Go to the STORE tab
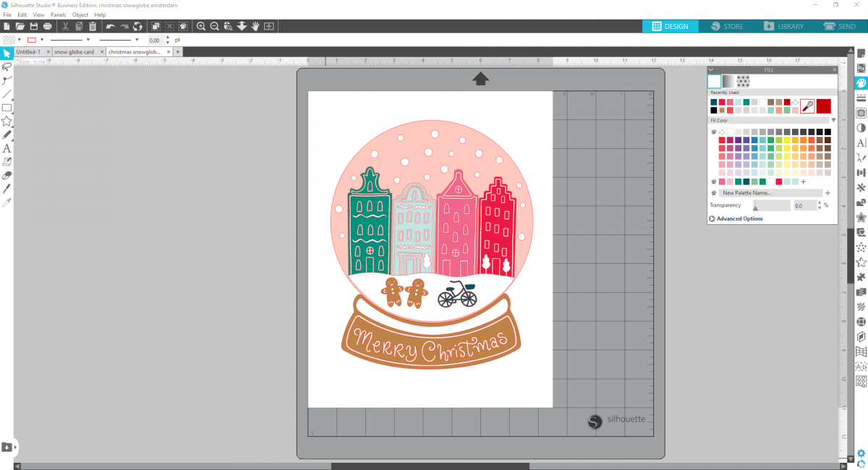This screenshot has height=470, width=868. coord(727,26)
